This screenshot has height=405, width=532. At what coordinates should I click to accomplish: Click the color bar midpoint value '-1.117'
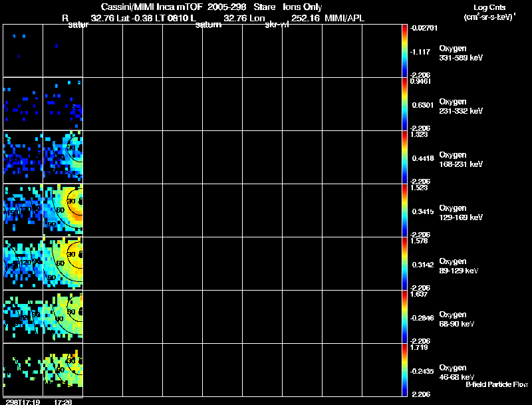(x=420, y=52)
